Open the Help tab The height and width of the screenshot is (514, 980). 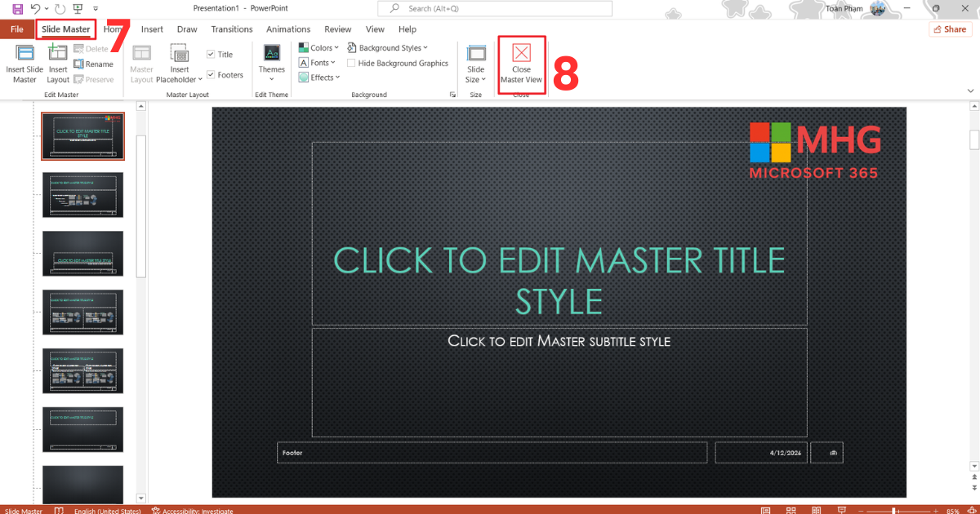point(408,29)
